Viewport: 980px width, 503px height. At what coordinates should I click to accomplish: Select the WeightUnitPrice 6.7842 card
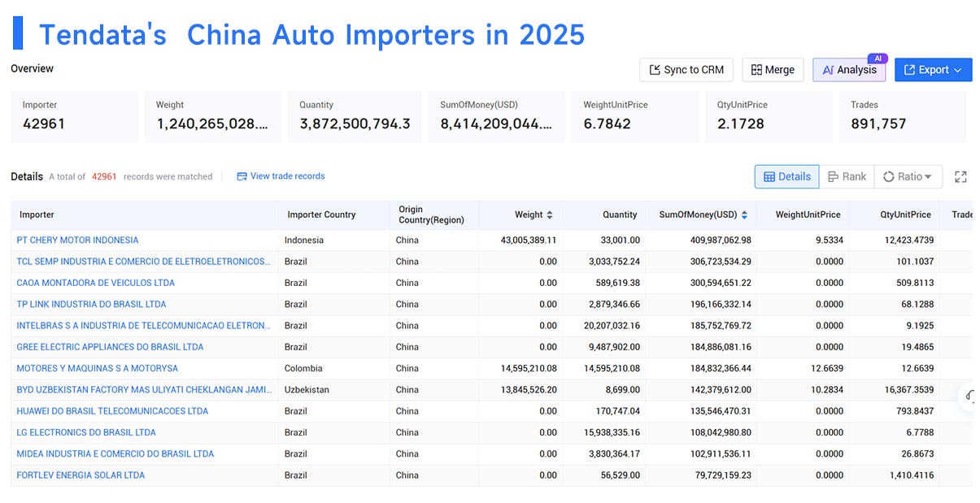[x=635, y=117]
